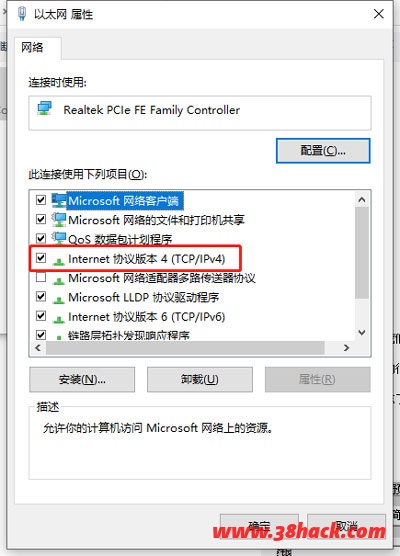The width and height of the screenshot is (400, 556).
Task: Click the vertical scrollbar thumb in list
Action: (x=362, y=252)
